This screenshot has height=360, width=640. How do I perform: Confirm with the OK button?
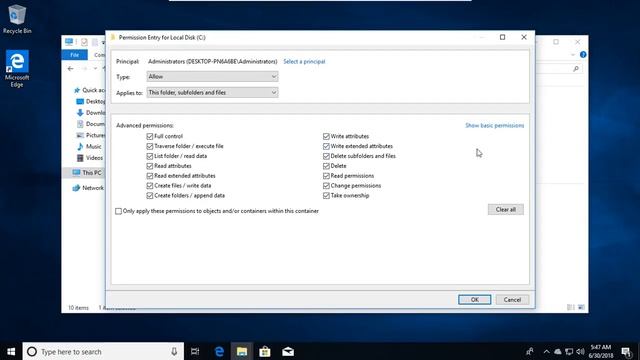[475, 300]
